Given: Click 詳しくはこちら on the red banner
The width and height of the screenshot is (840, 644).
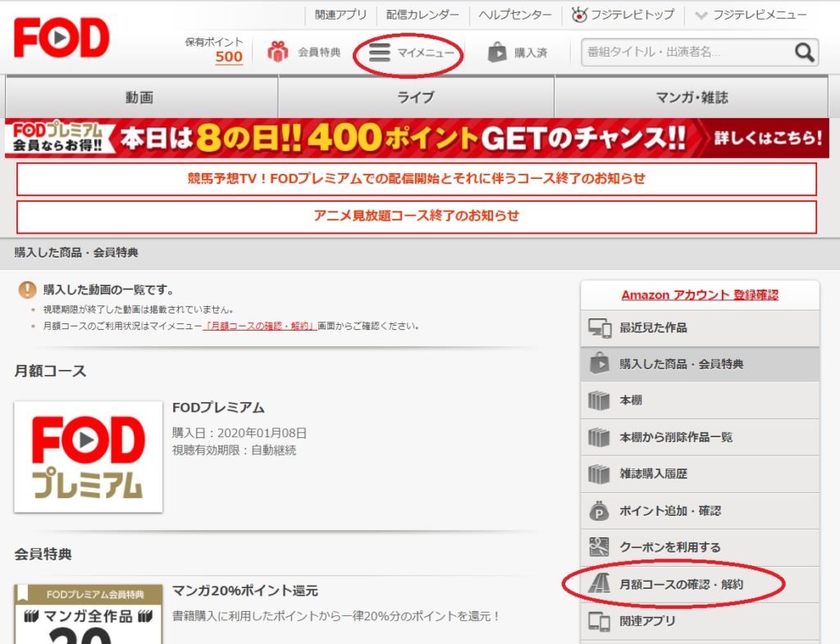Looking at the screenshot, I should [x=767, y=138].
